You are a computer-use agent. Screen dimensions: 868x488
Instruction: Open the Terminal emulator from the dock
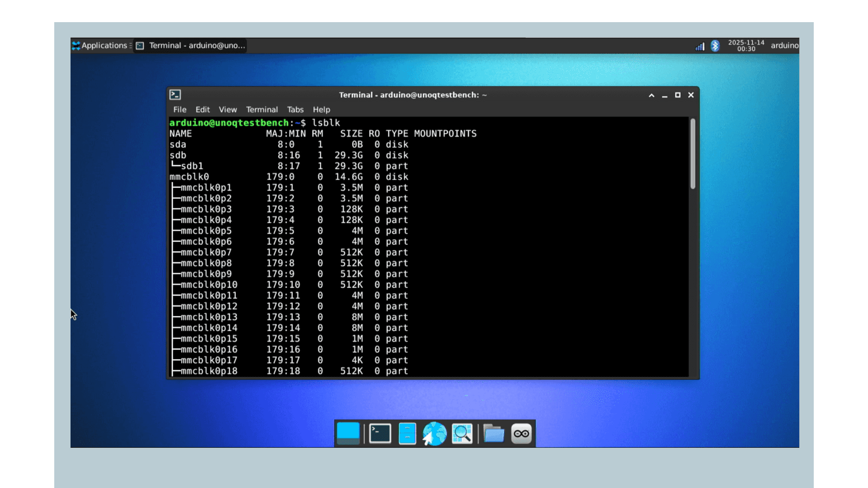coord(380,433)
